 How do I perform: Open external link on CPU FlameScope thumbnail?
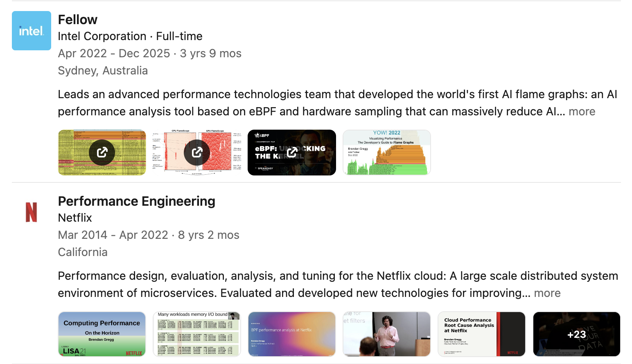197,153
